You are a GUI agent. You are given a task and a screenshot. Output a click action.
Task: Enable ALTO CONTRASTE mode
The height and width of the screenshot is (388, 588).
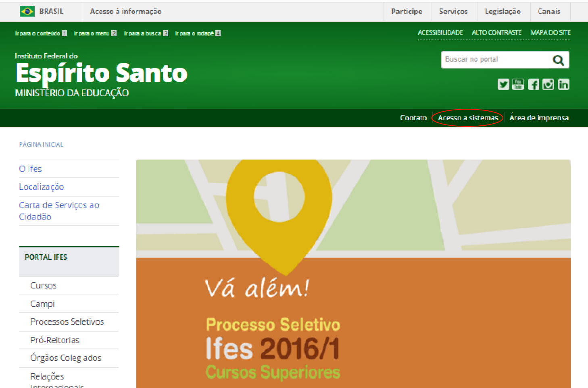pyautogui.click(x=497, y=32)
